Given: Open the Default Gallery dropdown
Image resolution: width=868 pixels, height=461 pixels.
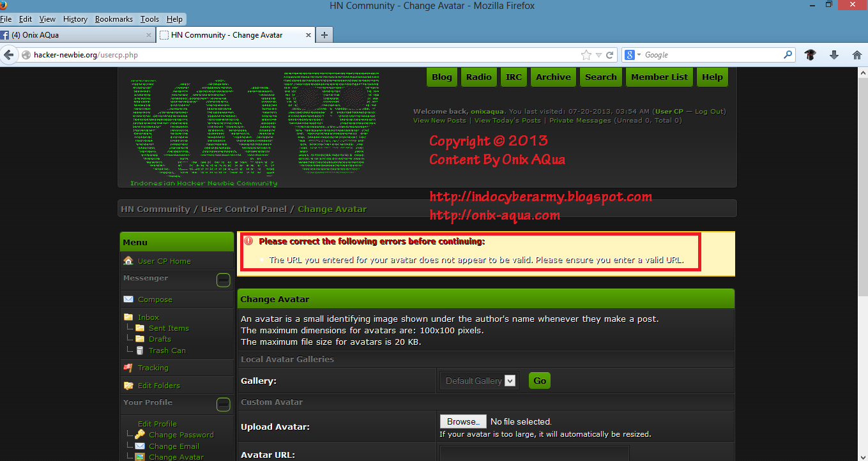Looking at the screenshot, I should (x=479, y=381).
